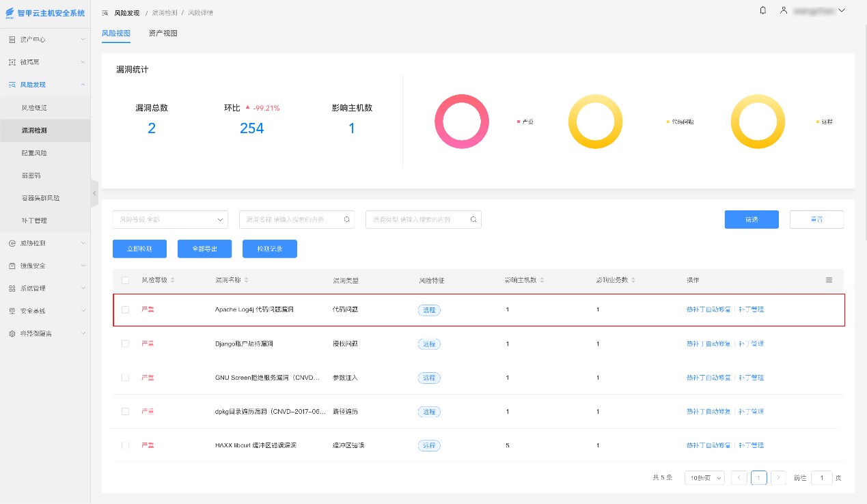Go to the next page arrow
Viewport: 867px width, 504px height.
(x=778, y=478)
